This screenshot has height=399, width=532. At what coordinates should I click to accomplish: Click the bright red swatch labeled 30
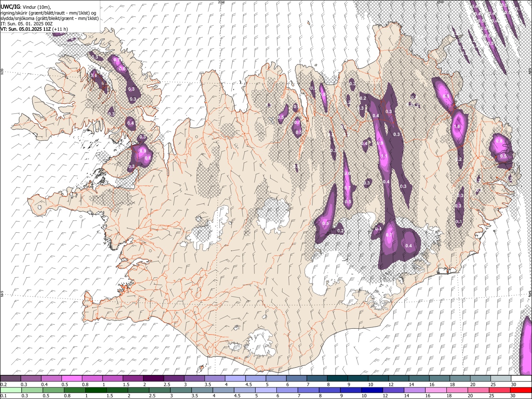[x=521, y=390]
